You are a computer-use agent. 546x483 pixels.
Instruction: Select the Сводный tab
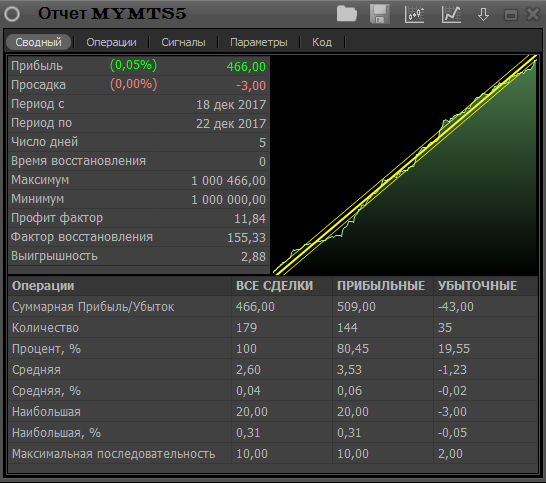coord(38,42)
